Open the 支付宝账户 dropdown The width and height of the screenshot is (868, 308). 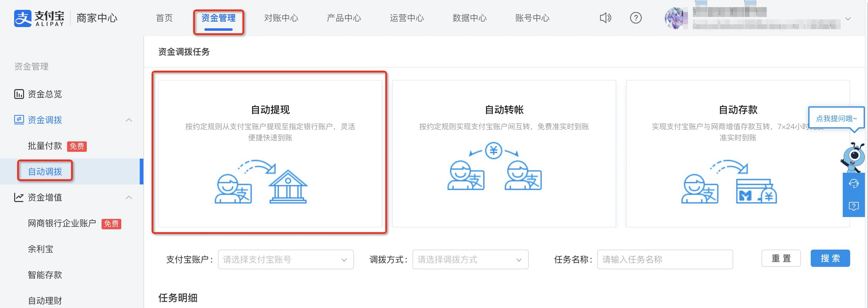click(x=285, y=259)
